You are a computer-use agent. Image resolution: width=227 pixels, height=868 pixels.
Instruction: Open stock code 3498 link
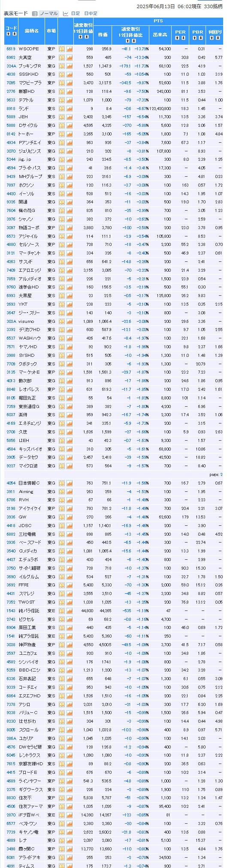tap(11, 849)
